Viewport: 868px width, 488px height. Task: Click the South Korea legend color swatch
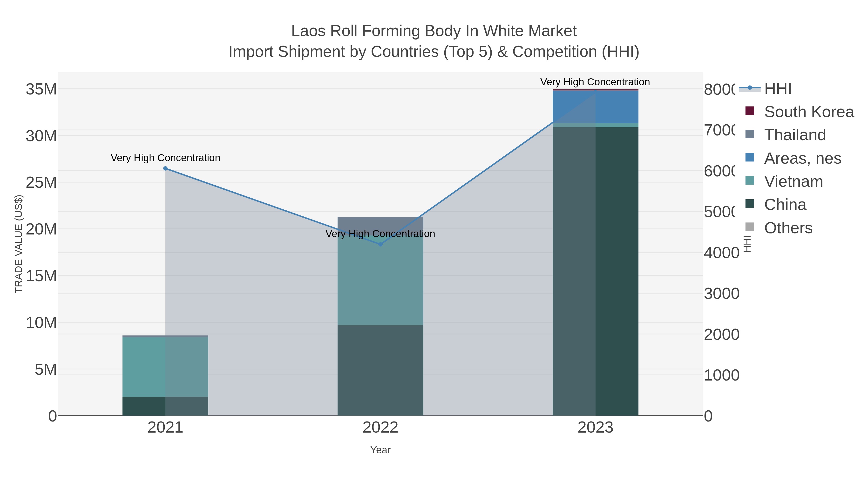(750, 111)
